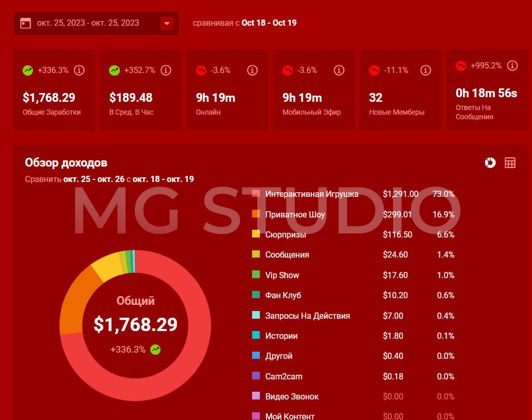Toggle Сюрпризы legend item
This screenshot has height=420, width=532.
(x=286, y=234)
